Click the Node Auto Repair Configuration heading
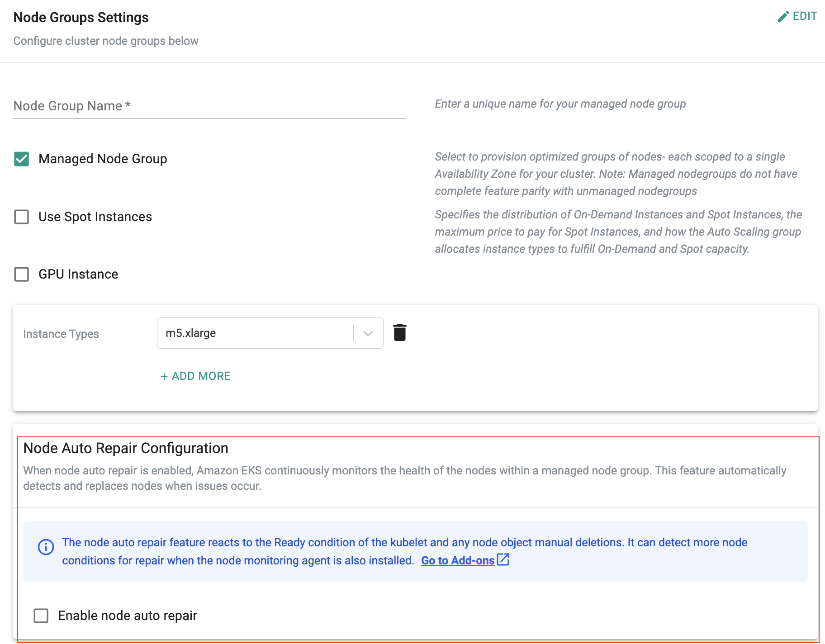The width and height of the screenshot is (825, 644). click(126, 448)
